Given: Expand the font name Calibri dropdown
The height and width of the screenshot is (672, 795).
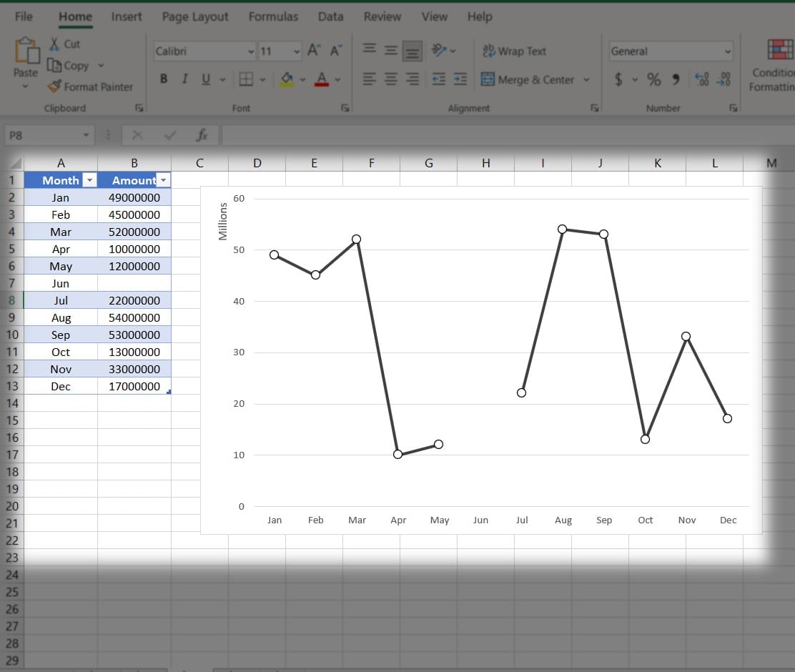Looking at the screenshot, I should [x=250, y=51].
